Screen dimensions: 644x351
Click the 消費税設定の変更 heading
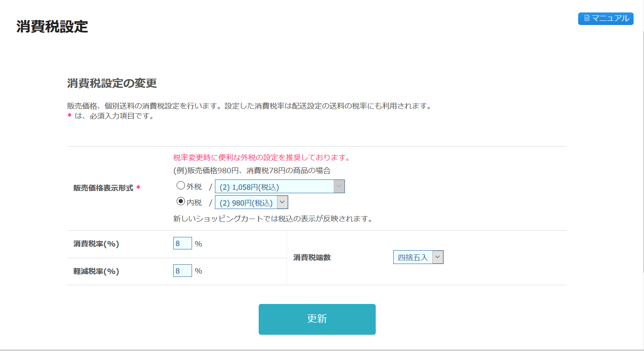[x=112, y=83]
